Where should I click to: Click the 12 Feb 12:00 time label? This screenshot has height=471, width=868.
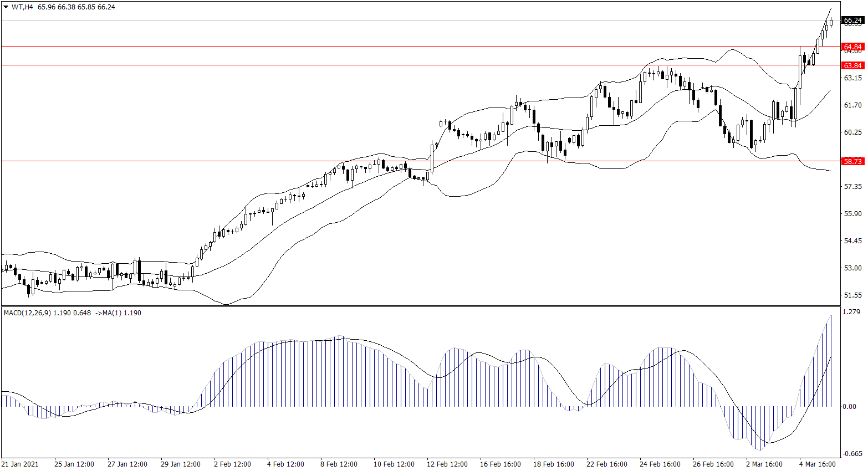[447, 464]
